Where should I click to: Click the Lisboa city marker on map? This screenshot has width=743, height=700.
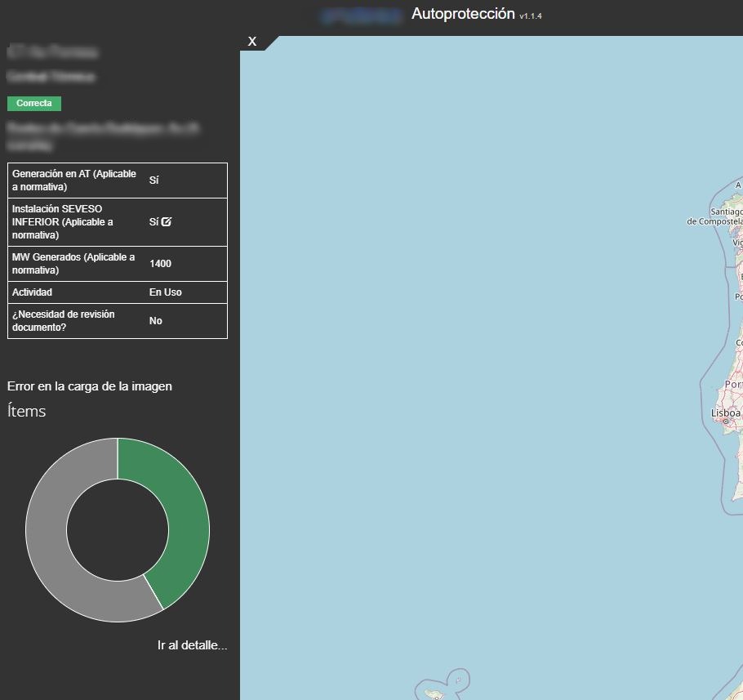pyautogui.click(x=725, y=421)
